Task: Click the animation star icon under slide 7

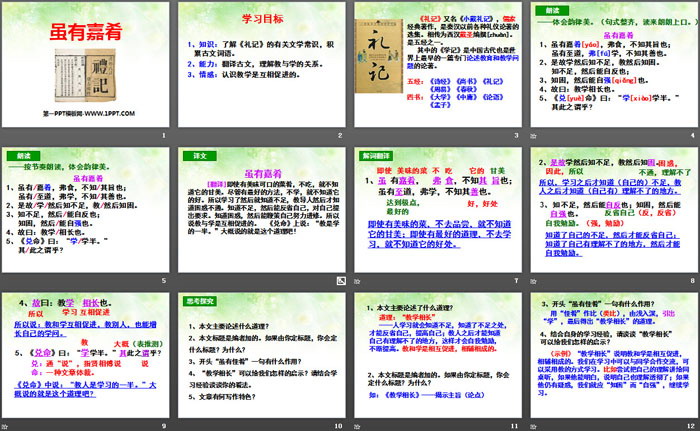Action: pyautogui.click(x=357, y=281)
